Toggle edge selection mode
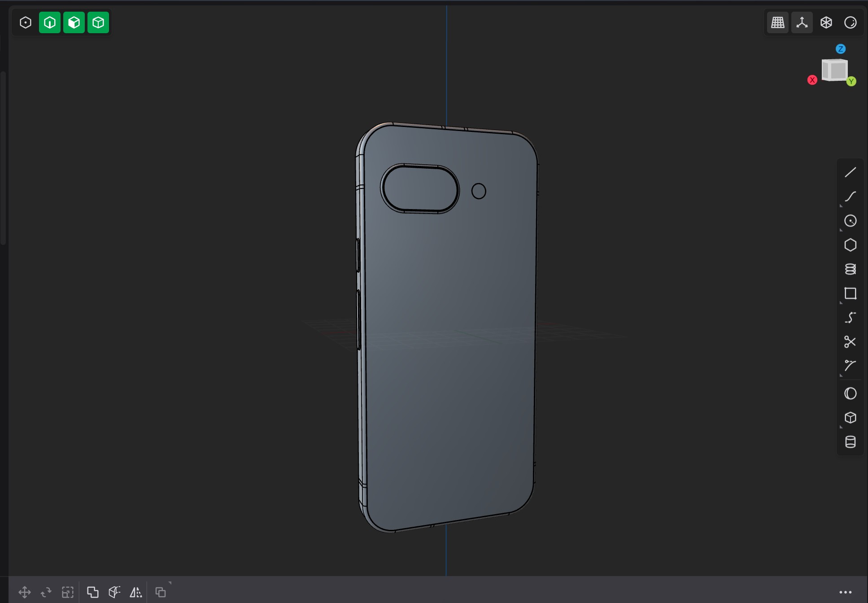Image resolution: width=868 pixels, height=603 pixels. [x=50, y=22]
